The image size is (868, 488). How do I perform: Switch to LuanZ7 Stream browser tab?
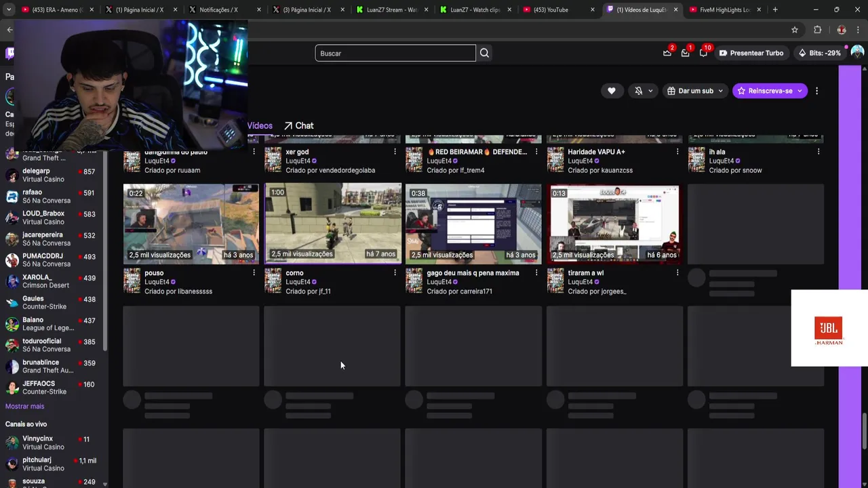click(391, 9)
